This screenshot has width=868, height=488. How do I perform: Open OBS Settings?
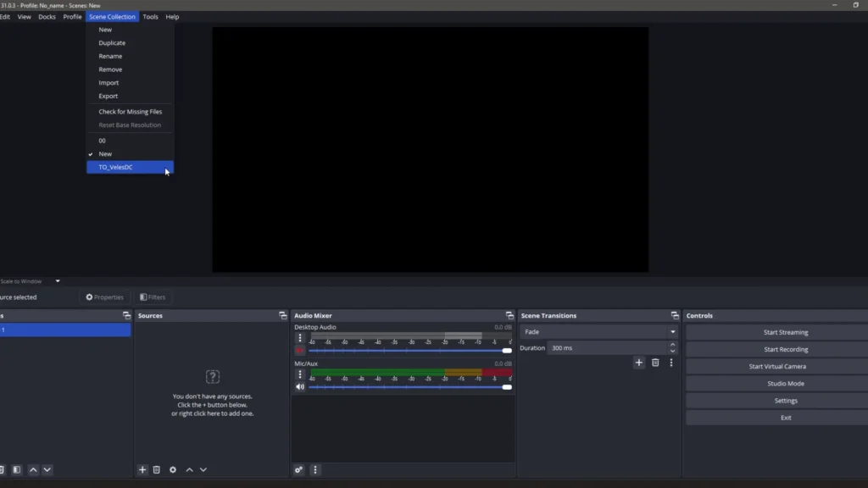coord(784,400)
